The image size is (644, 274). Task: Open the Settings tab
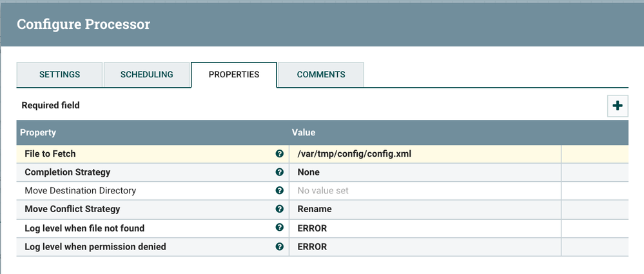point(59,75)
